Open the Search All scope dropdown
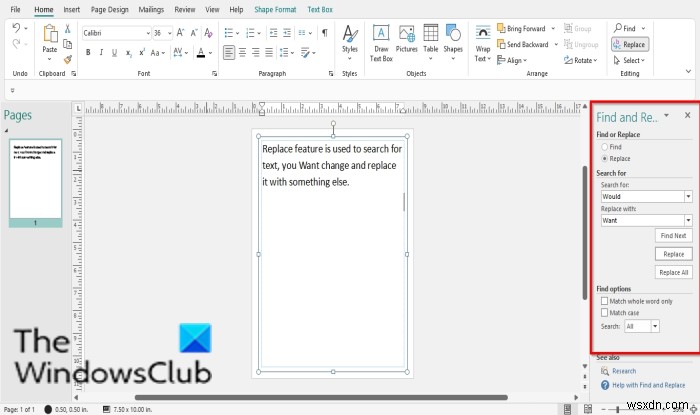Image resolution: width=700 pixels, height=415 pixels. click(655, 326)
